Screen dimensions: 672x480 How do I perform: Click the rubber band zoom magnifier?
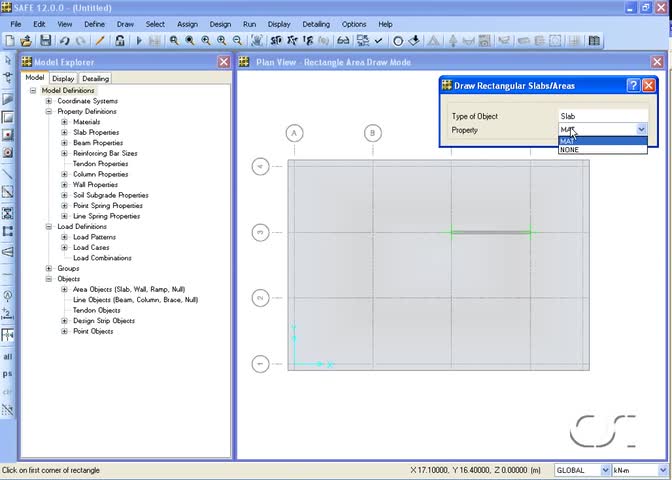174,41
